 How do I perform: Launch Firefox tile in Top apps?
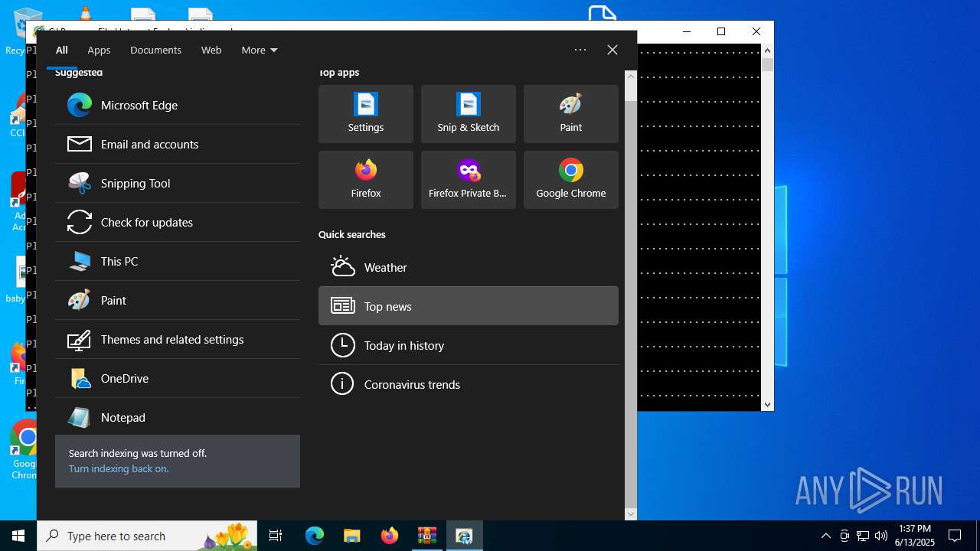click(x=366, y=180)
